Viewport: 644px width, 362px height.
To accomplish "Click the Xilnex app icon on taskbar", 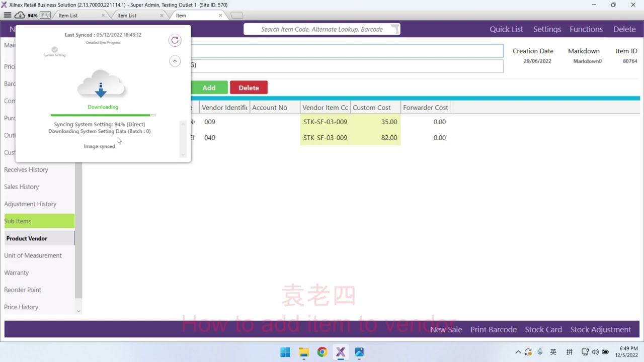I will click(341, 352).
